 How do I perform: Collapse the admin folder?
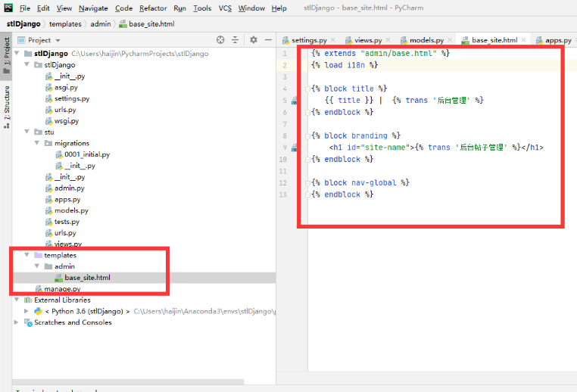37,266
